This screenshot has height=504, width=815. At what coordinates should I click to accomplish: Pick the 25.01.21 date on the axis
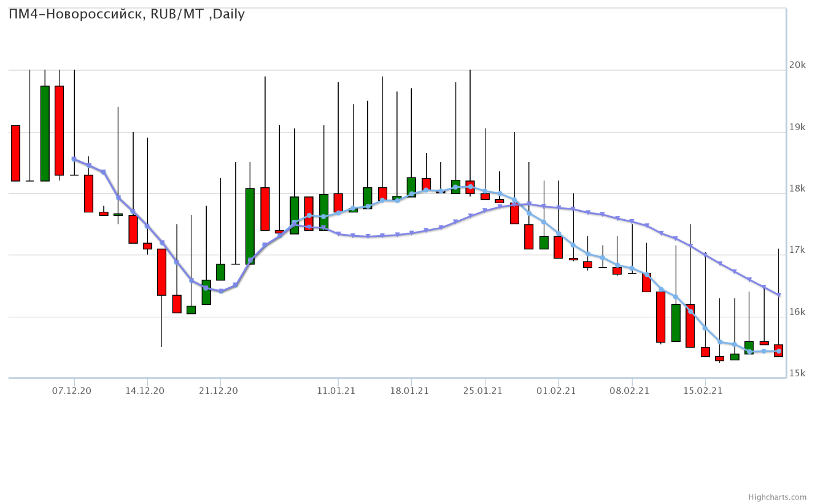click(x=483, y=391)
